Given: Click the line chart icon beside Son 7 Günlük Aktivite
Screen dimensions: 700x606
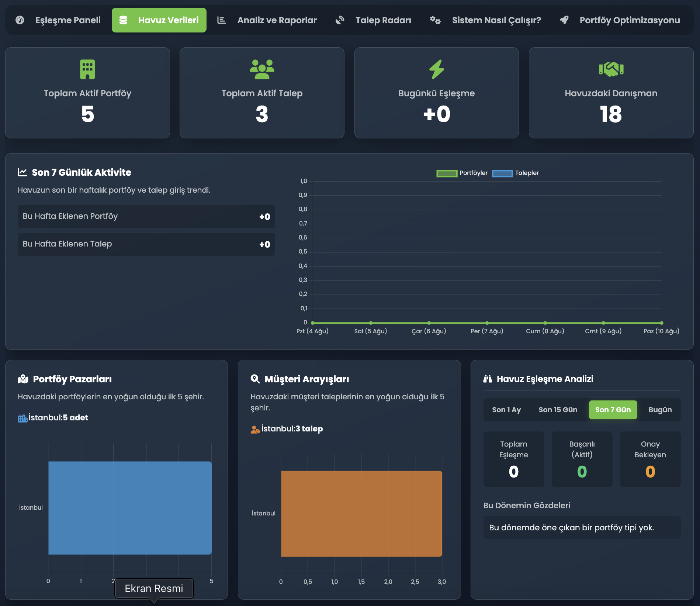Looking at the screenshot, I should point(22,172).
